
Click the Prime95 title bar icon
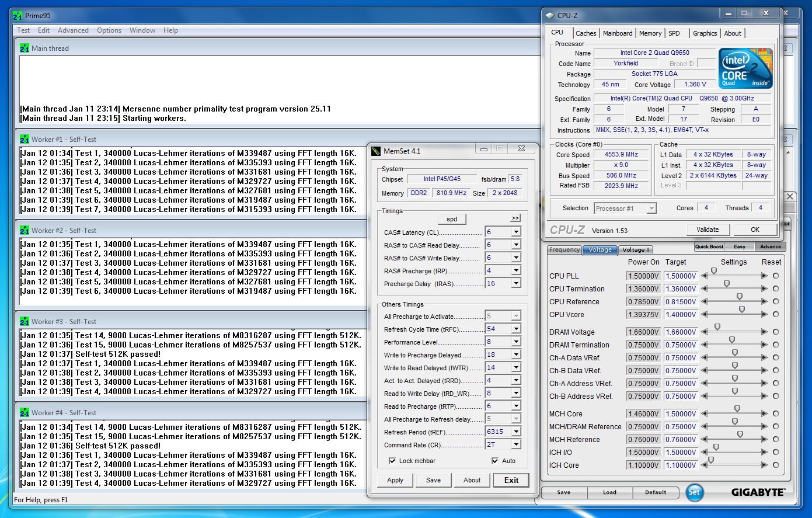click(18, 16)
